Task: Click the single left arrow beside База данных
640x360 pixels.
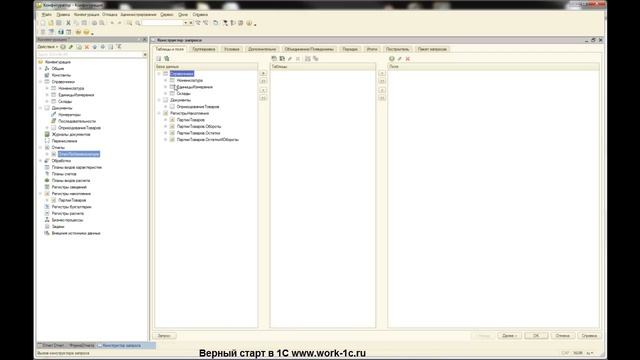Action: (263, 90)
